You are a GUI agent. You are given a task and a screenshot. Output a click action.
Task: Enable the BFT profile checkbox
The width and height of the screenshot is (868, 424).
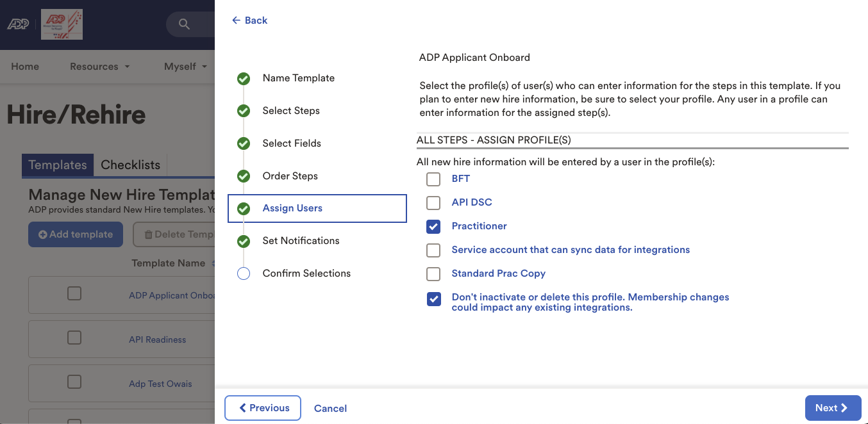click(x=433, y=179)
